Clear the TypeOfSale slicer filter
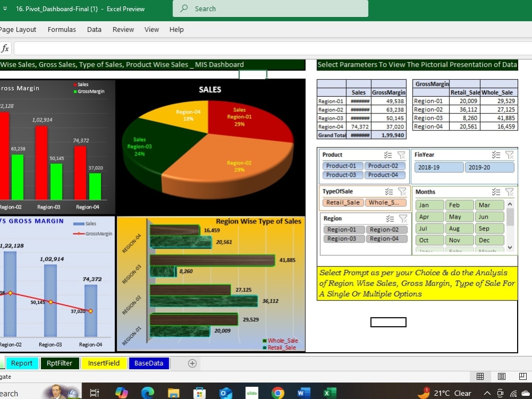The height and width of the screenshot is (399, 532). [x=402, y=192]
